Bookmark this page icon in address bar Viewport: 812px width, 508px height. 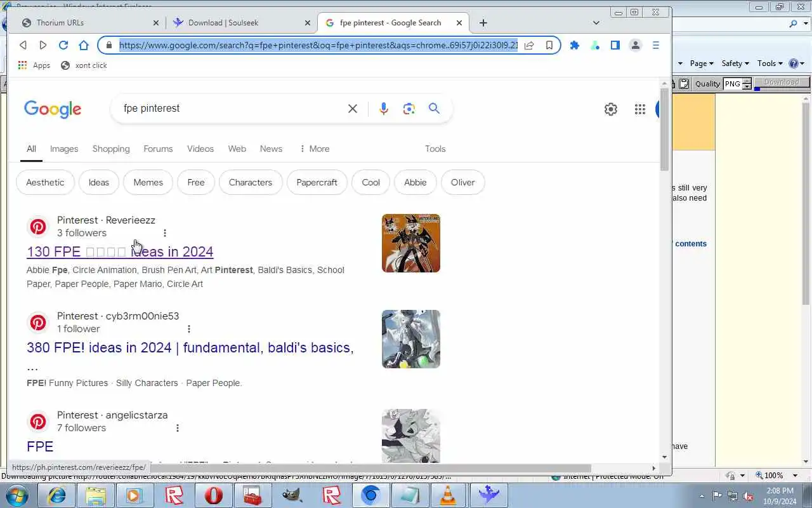click(x=549, y=45)
